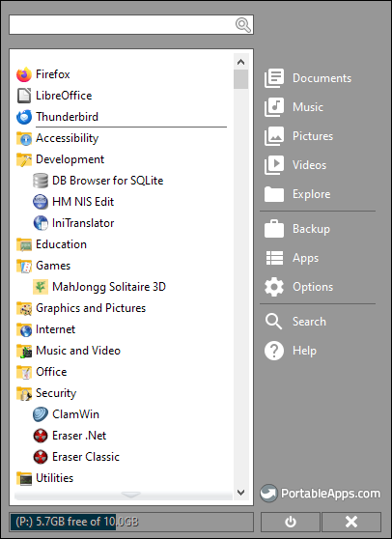Screen dimensions: 392x539
Task: Click the Search magnifier icon in sidebar
Action: click(x=274, y=322)
